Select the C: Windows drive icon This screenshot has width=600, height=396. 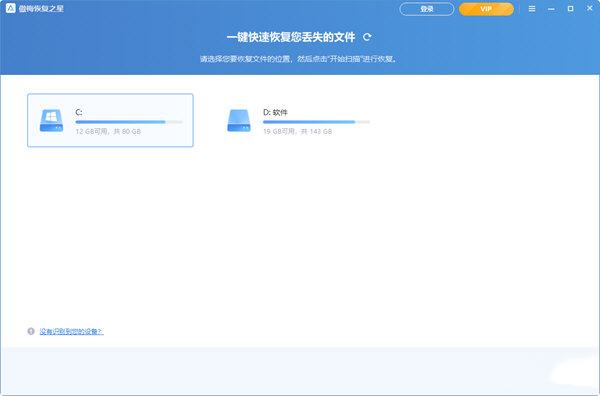point(51,121)
